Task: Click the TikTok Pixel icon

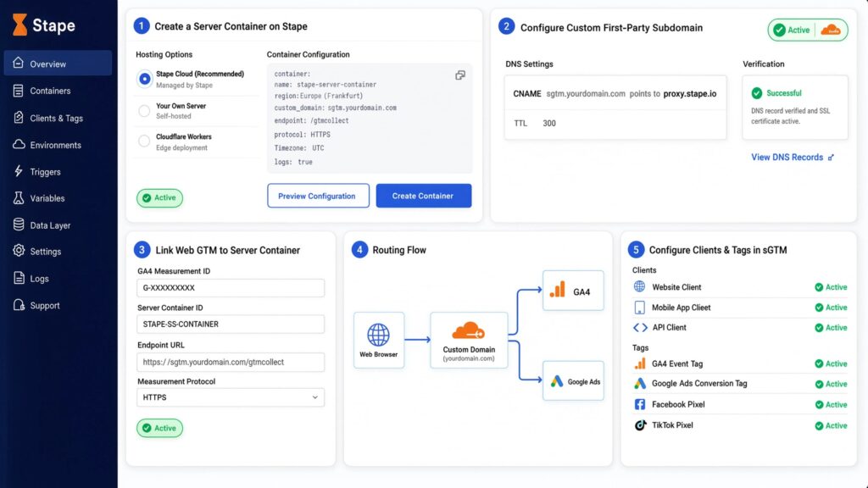Action: [x=640, y=425]
